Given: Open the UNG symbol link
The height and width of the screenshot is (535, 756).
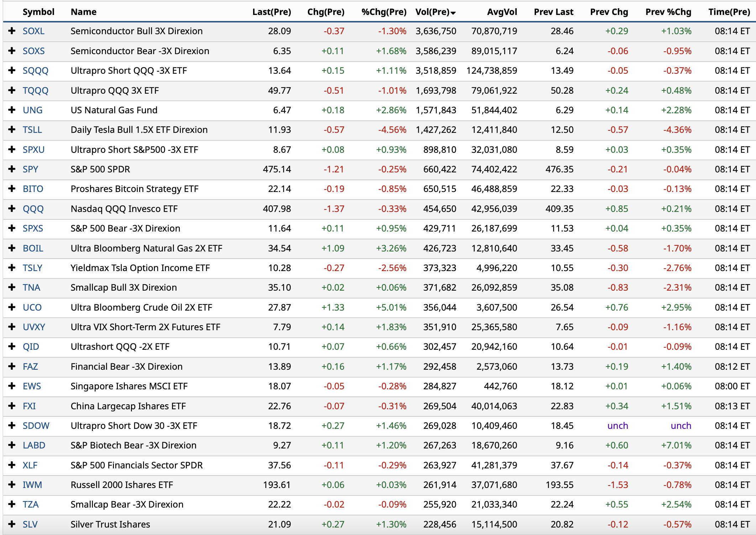Looking at the screenshot, I should click(32, 110).
